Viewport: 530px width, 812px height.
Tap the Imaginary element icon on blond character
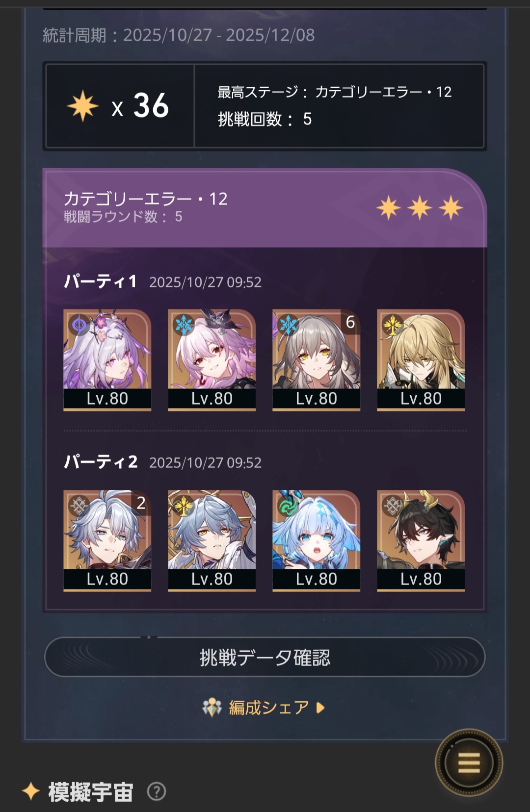393,325
